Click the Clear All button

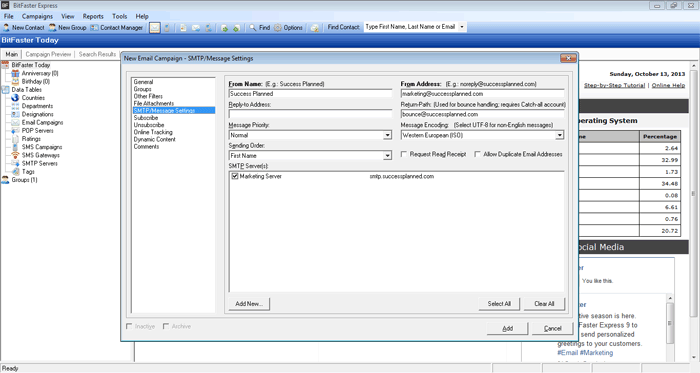(x=544, y=304)
